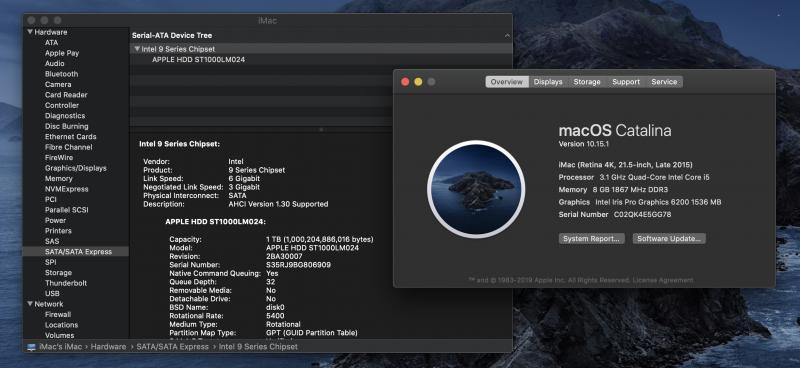The height and width of the screenshot is (368, 800).
Task: Click the HDD serial number S35RJ9BG806909
Action: tap(298, 265)
